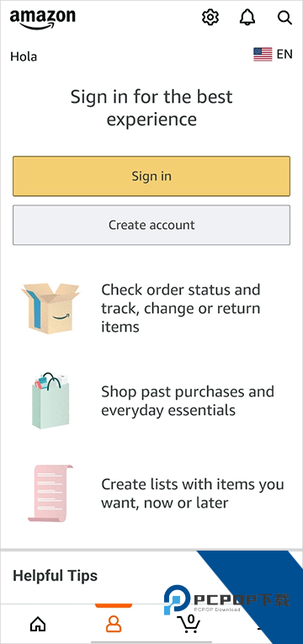Tap the Amazon logo
The height and width of the screenshot is (644, 303).
click(43, 19)
